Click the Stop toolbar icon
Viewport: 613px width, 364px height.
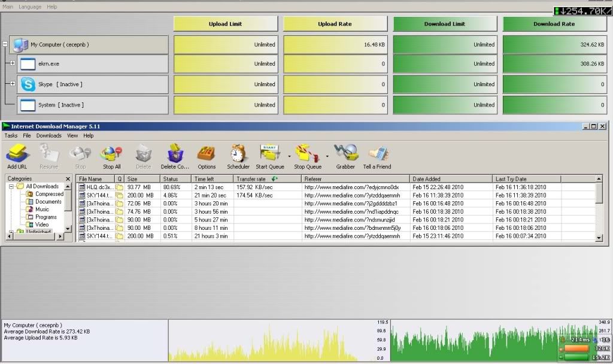[80, 153]
